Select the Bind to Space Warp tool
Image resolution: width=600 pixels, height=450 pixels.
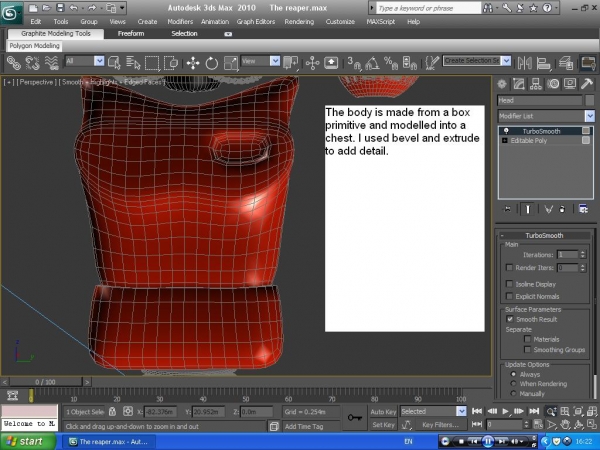pyautogui.click(x=51, y=63)
